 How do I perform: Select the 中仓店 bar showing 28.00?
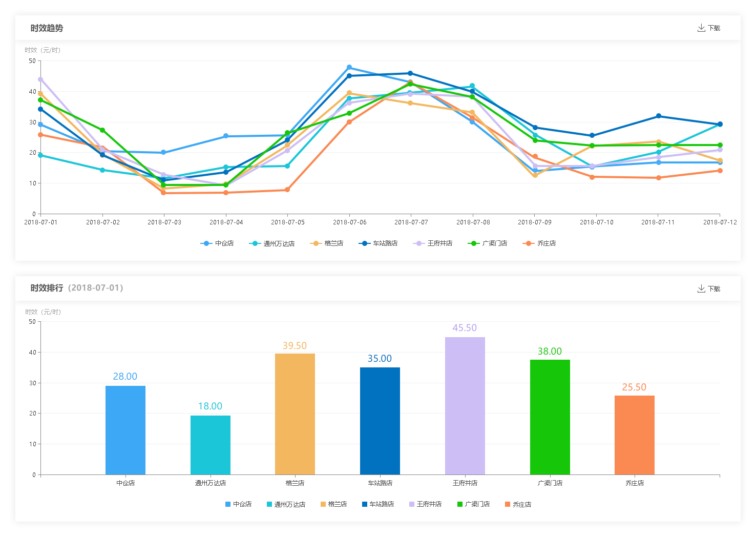[x=125, y=430]
